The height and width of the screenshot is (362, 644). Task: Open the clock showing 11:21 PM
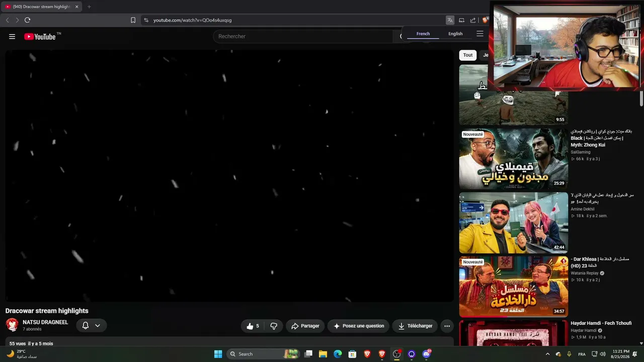[621, 354]
